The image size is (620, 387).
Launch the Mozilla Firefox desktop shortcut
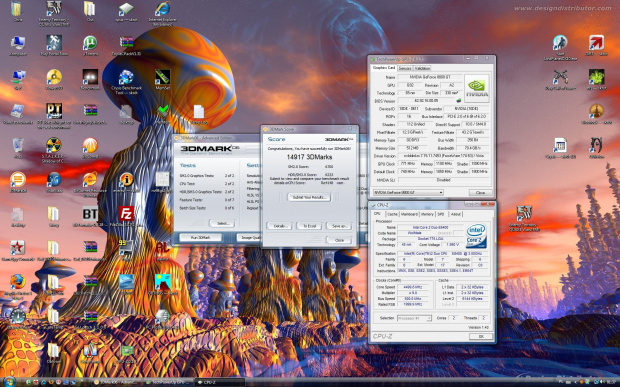click(18, 282)
